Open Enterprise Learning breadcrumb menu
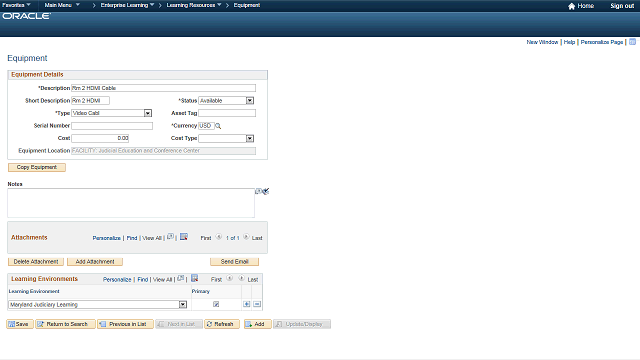 (x=127, y=5)
